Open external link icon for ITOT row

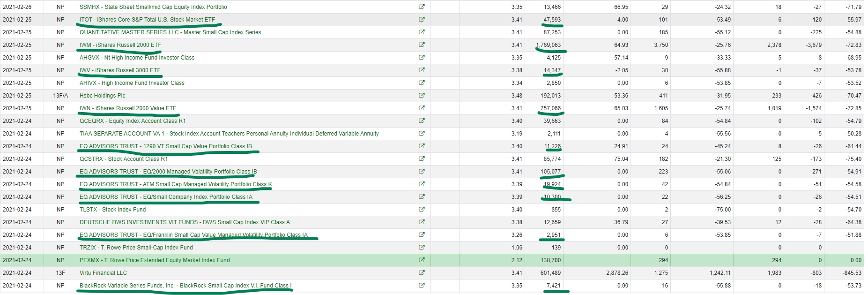(x=422, y=20)
